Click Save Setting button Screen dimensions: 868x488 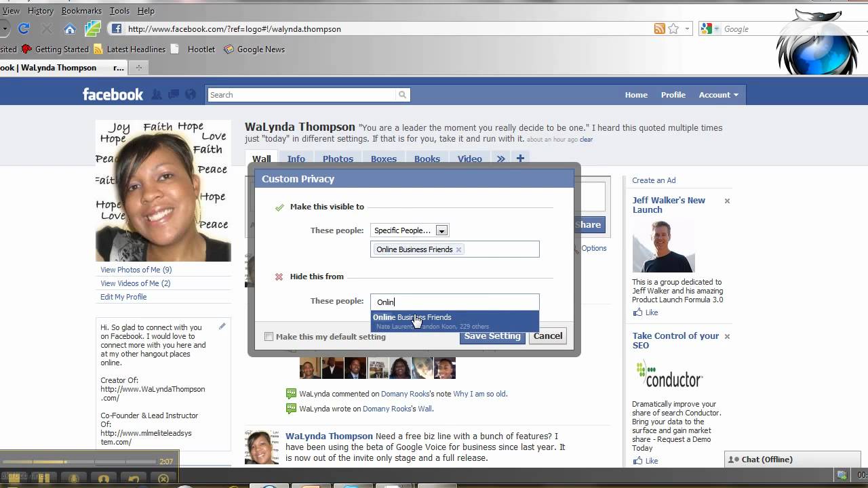492,335
